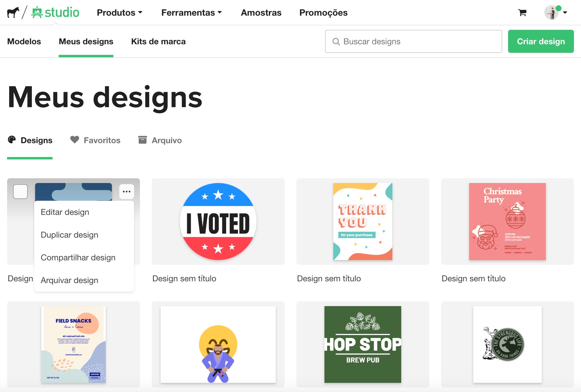Check the selection checkbox on the first design
The image size is (581, 392).
[x=20, y=191]
